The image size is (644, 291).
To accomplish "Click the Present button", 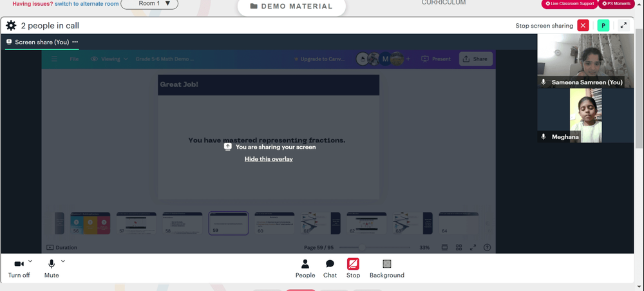I will (x=436, y=59).
